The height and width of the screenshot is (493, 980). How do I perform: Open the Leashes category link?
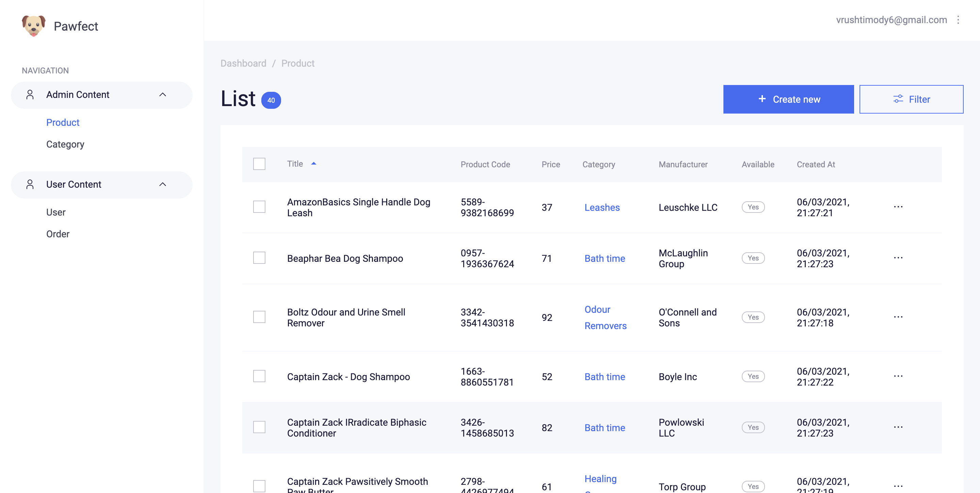click(602, 207)
